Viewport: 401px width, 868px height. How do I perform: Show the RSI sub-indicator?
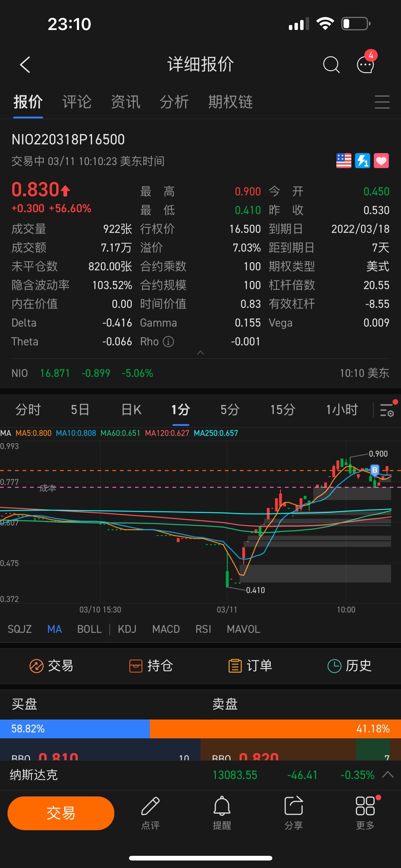pos(203,629)
